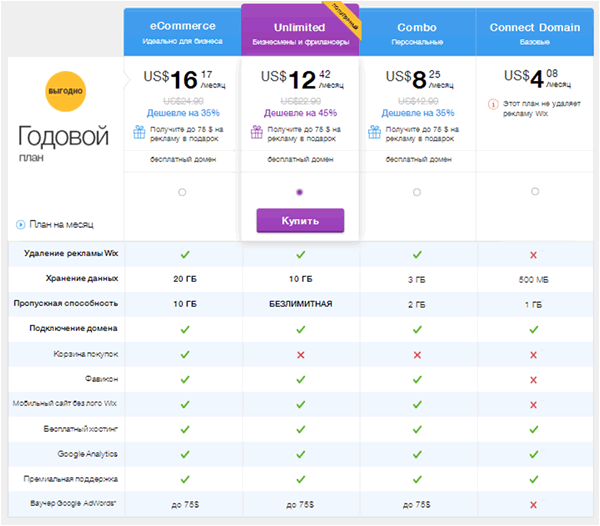Click the Combo plan header

(417, 33)
